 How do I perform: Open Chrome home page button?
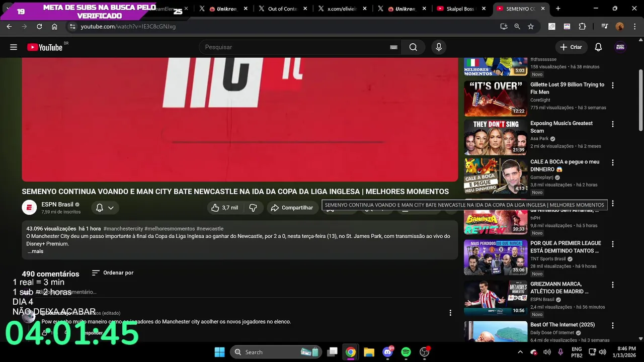click(54, 27)
